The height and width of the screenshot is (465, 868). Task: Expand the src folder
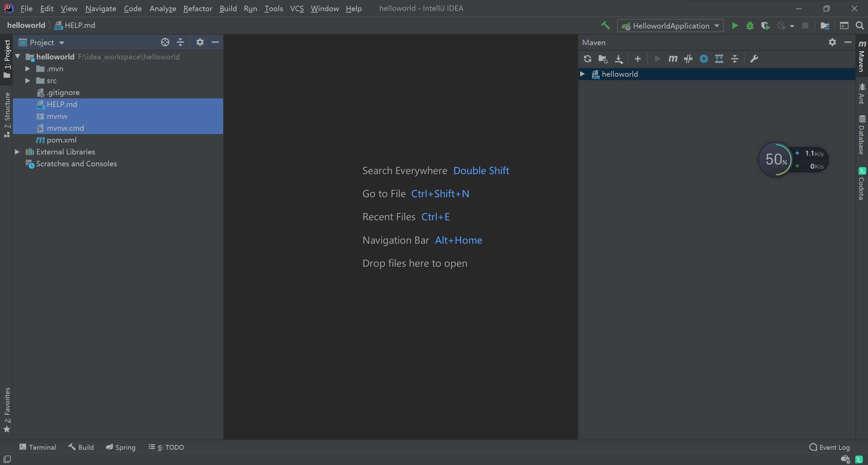(27, 80)
